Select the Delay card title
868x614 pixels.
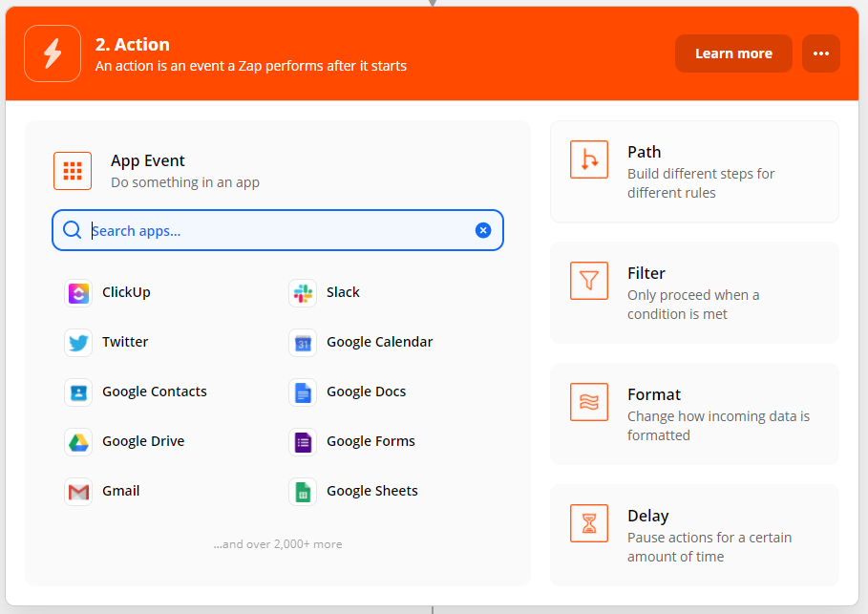tap(648, 516)
